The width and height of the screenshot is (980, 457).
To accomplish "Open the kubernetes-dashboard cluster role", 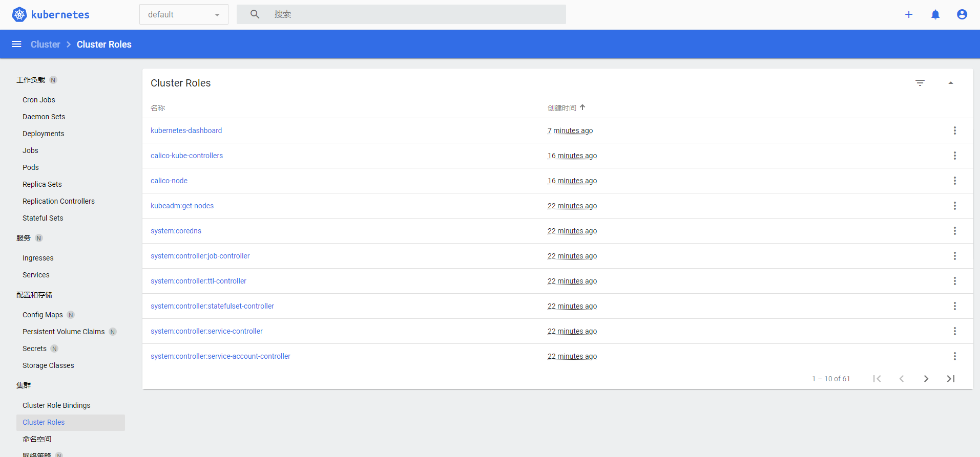I will pos(186,130).
